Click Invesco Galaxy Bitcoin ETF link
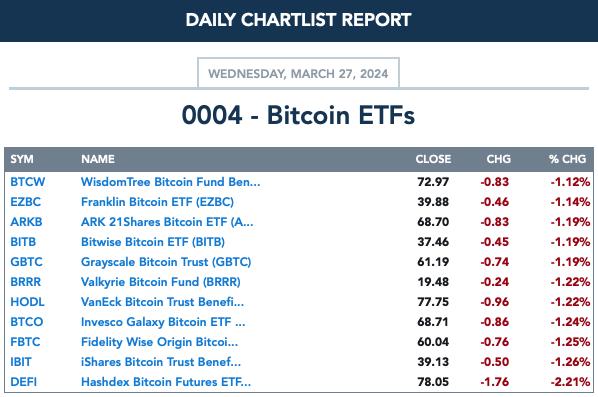This screenshot has height=397, width=598. pyautogui.click(x=163, y=322)
